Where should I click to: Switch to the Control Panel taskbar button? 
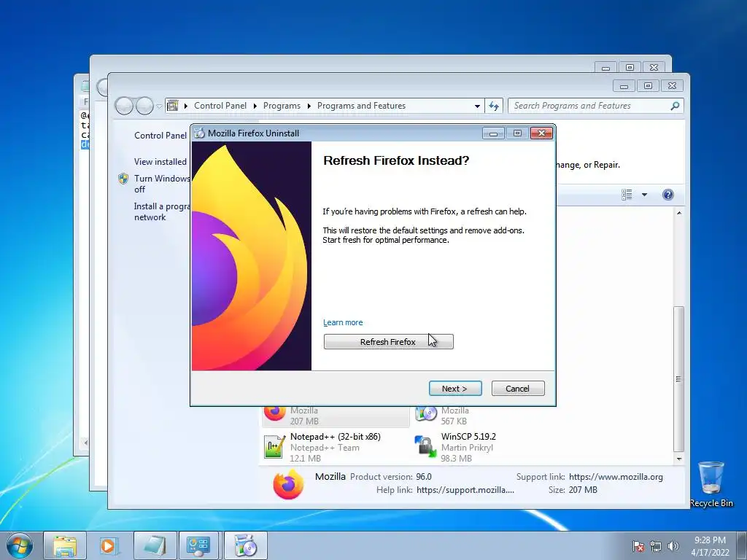pos(198,545)
